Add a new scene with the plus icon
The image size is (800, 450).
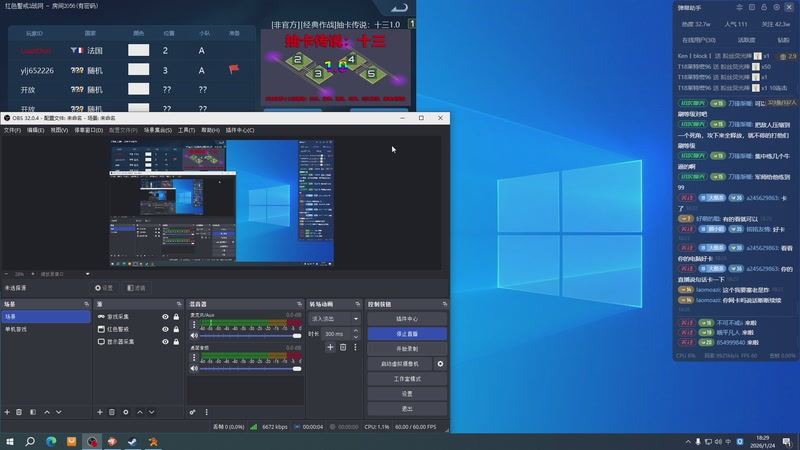pyautogui.click(x=7, y=412)
